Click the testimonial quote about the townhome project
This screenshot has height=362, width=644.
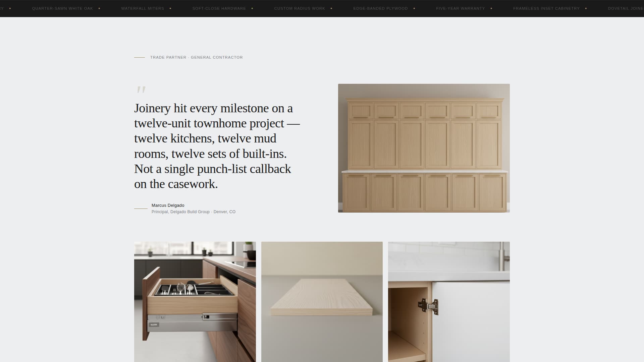pyautogui.click(x=217, y=146)
